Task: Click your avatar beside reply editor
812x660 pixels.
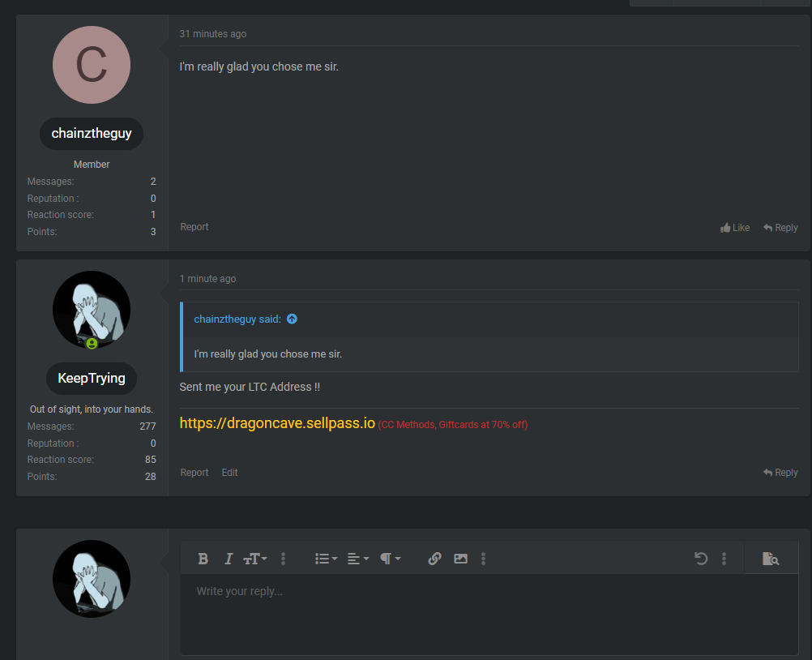Action: tap(92, 579)
